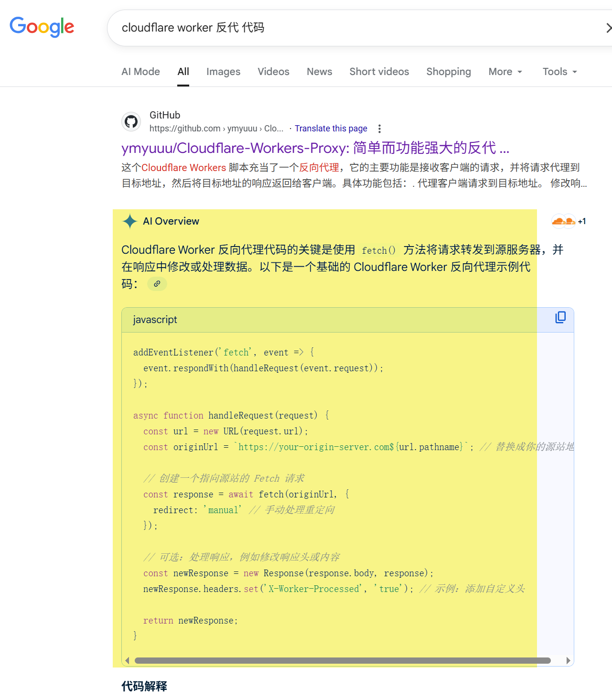Go to the News tab

(x=319, y=72)
